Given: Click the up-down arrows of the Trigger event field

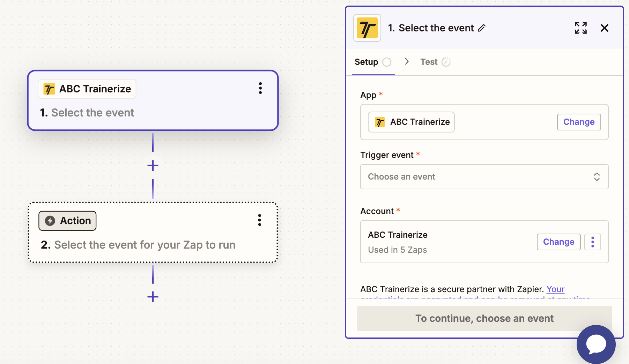Looking at the screenshot, I should pos(597,177).
